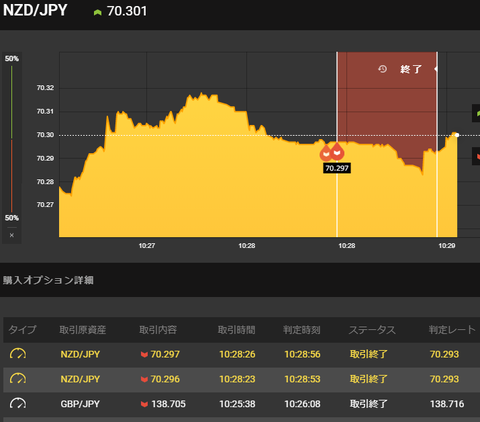Click red down arrow beside 70.297 in table
480x422 pixels.
144,354
